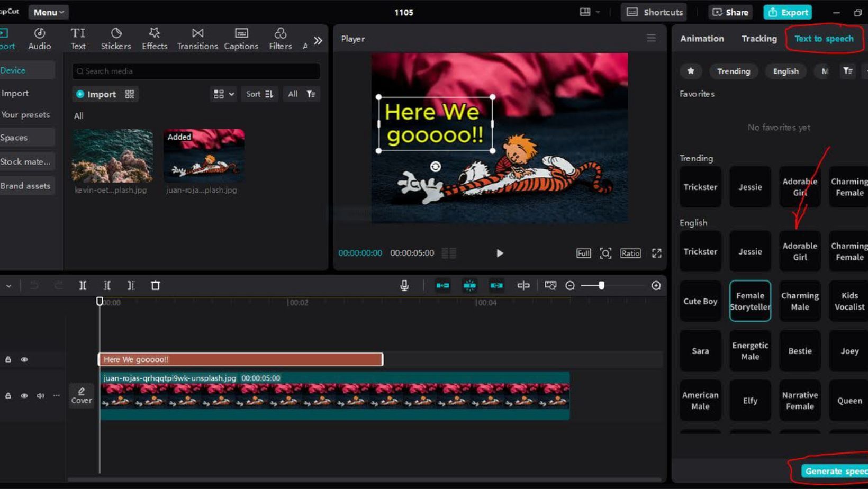Filter voices by English
The width and height of the screenshot is (868, 489).
point(785,71)
